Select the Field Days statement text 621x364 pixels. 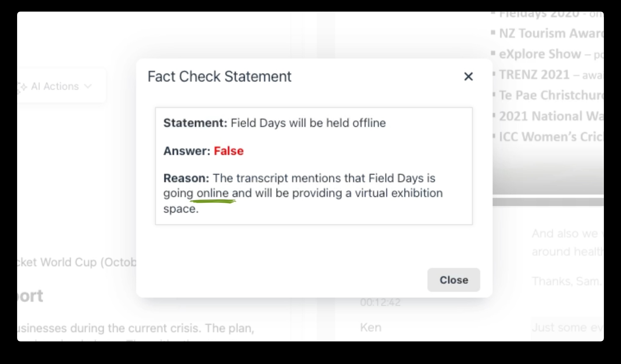click(x=308, y=123)
